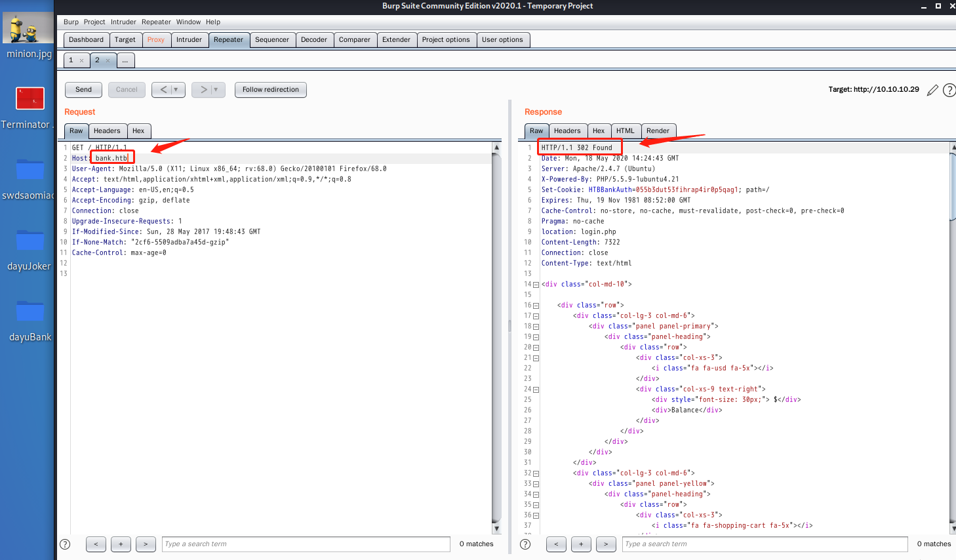956x560 pixels.
Task: Go to next request in history
Action: pyautogui.click(x=203, y=90)
